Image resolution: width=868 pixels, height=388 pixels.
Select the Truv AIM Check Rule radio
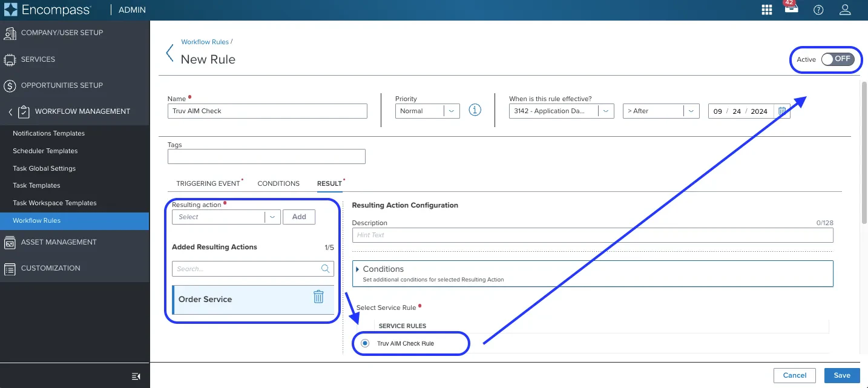[364, 343]
